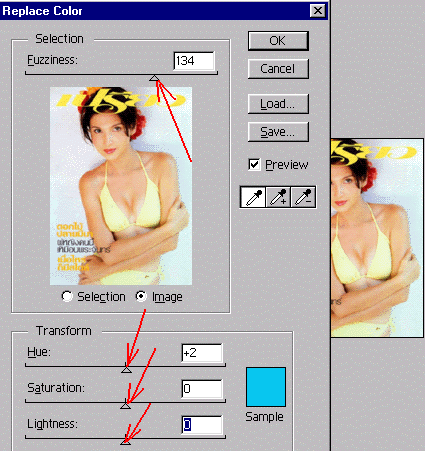The height and width of the screenshot is (451, 425).
Task: Click the Fuzziness slider triangle handle
Action: click(x=154, y=78)
